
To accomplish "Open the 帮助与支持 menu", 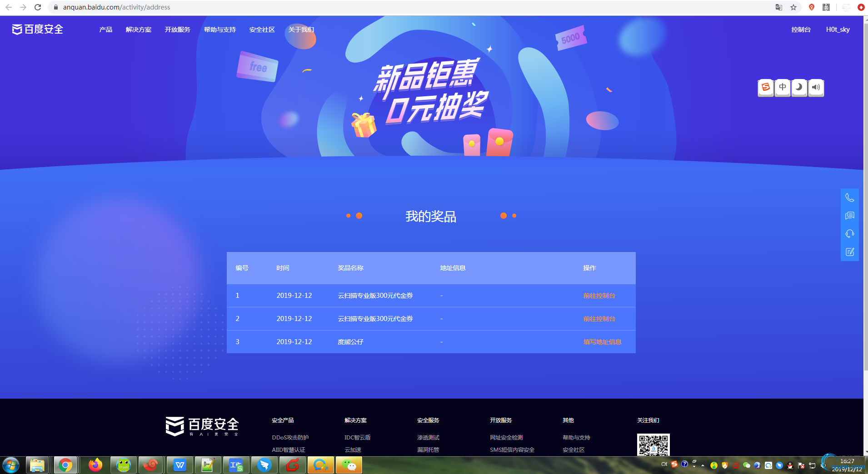I will pos(220,30).
